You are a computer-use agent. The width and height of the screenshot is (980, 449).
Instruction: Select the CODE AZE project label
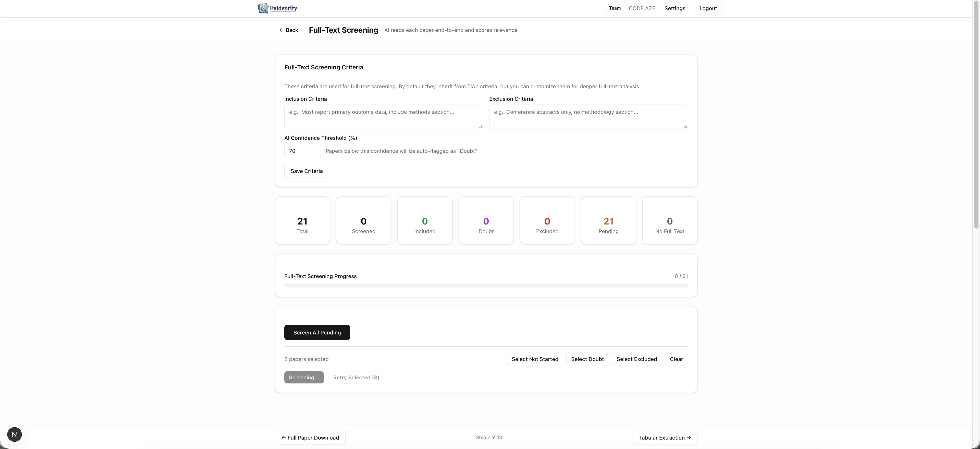click(642, 8)
